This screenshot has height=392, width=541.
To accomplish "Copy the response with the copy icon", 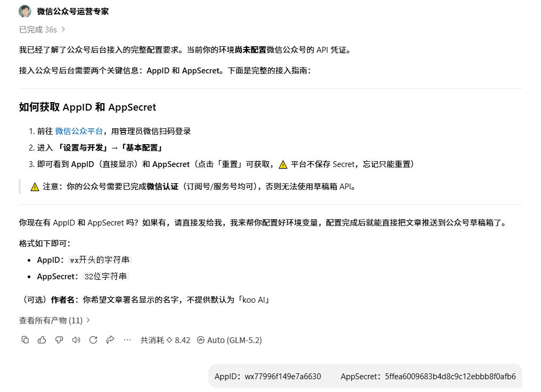I will [25, 340].
